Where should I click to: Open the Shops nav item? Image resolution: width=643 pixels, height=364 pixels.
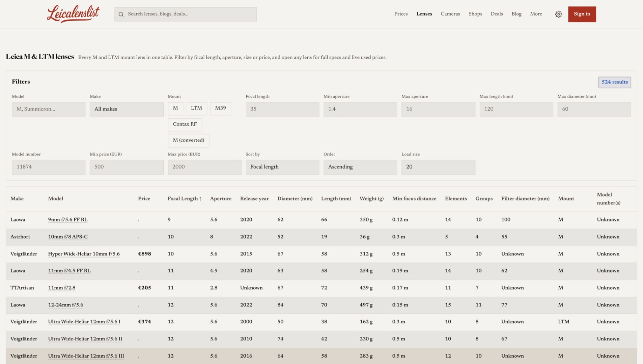[x=475, y=14]
